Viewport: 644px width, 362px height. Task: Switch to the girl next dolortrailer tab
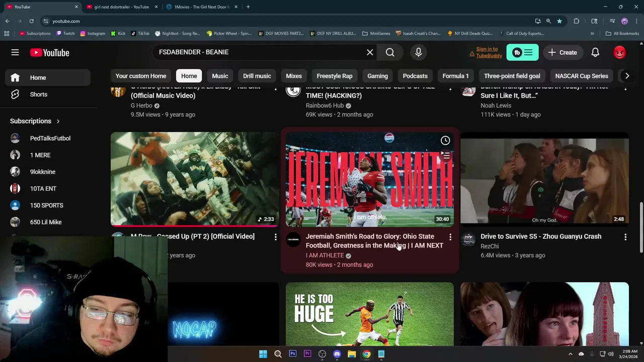121,7
